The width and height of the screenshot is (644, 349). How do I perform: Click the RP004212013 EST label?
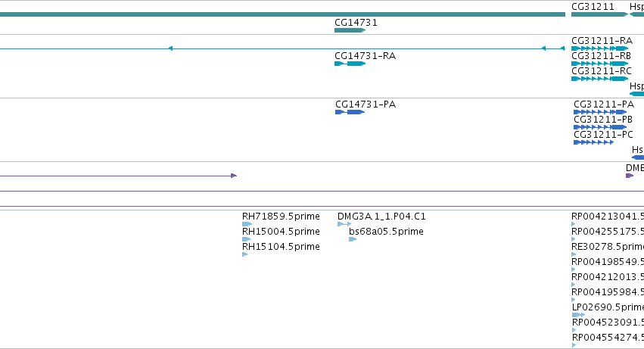point(608,277)
